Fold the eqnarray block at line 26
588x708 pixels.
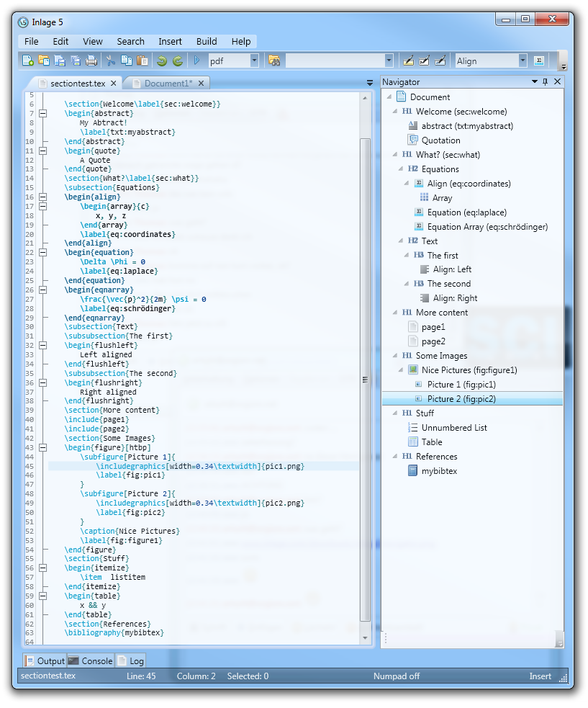point(43,290)
